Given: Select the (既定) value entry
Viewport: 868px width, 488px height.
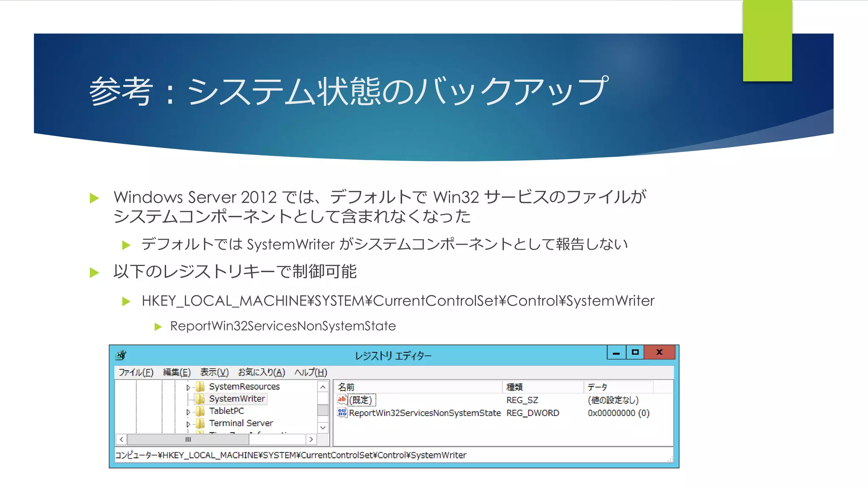Looking at the screenshot, I should pyautogui.click(x=361, y=400).
